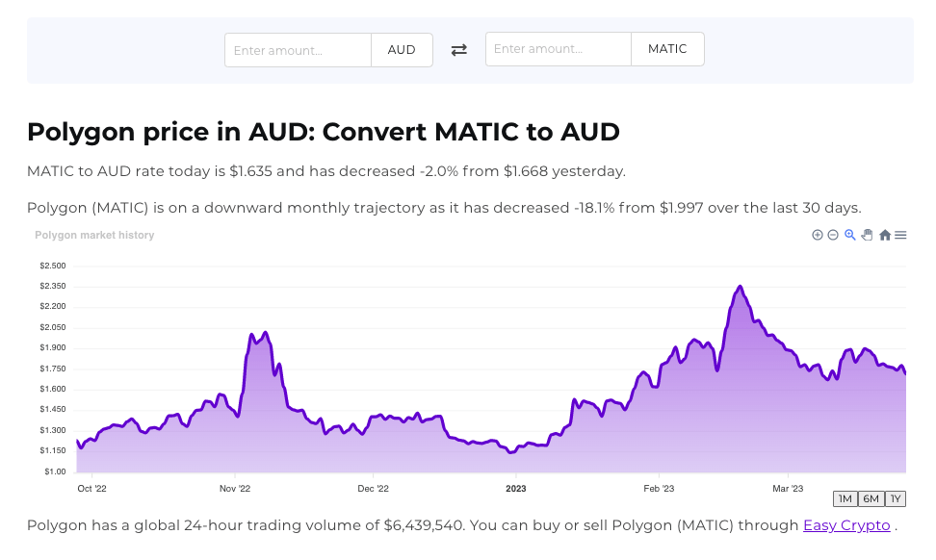Screen dimensions: 936x560
Task: Open the Easy Crypto link
Action: (x=846, y=525)
